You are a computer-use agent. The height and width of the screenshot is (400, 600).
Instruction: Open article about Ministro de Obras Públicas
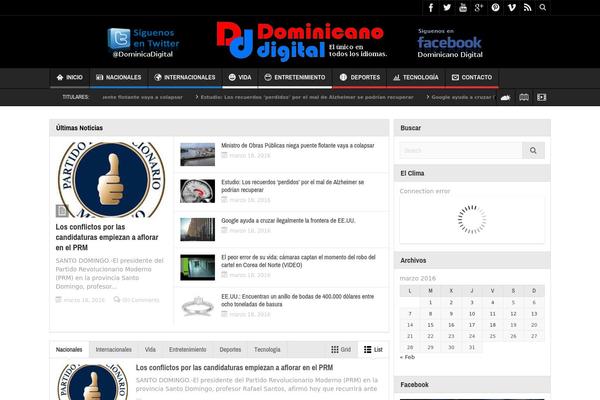[298, 145]
